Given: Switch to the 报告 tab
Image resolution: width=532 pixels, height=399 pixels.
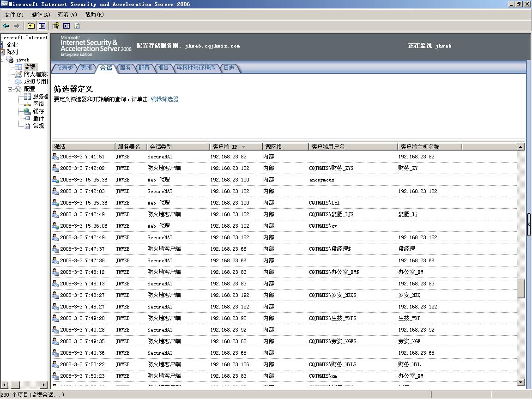Looking at the screenshot, I should pyautogui.click(x=163, y=68).
